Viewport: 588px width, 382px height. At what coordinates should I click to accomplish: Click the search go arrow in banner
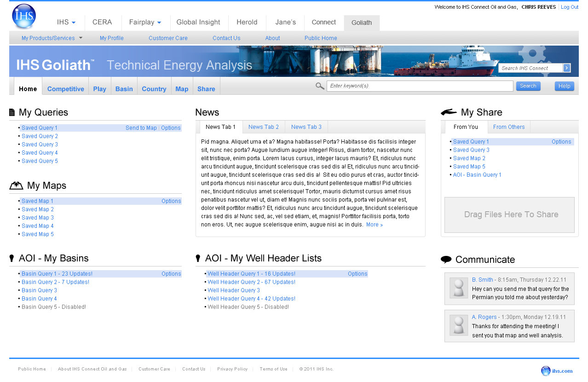(x=567, y=68)
